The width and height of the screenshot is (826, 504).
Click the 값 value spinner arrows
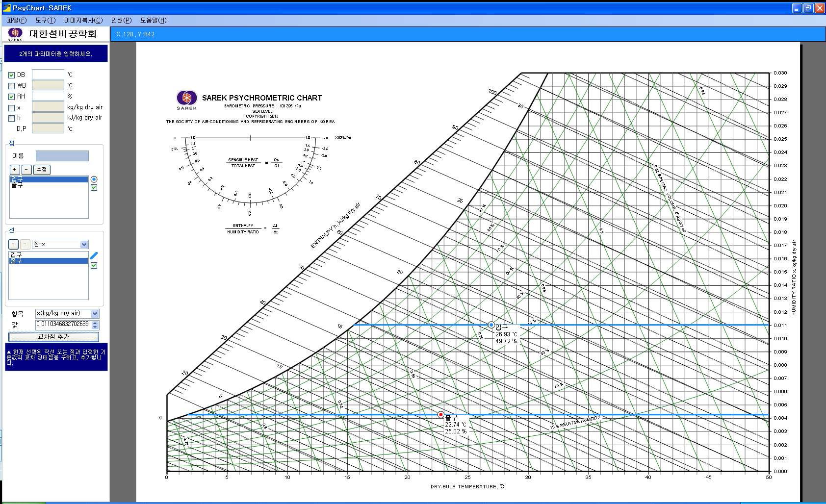coord(95,325)
